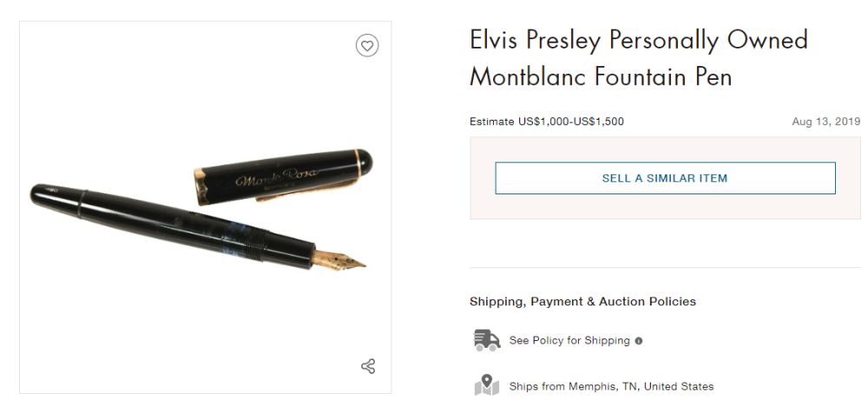Open the See Policy for Shipping link
The image size is (868, 400).
pos(569,340)
